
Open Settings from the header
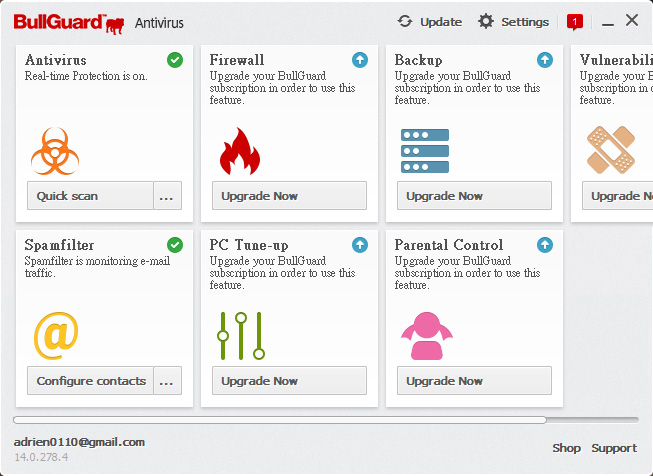pyautogui.click(x=513, y=22)
